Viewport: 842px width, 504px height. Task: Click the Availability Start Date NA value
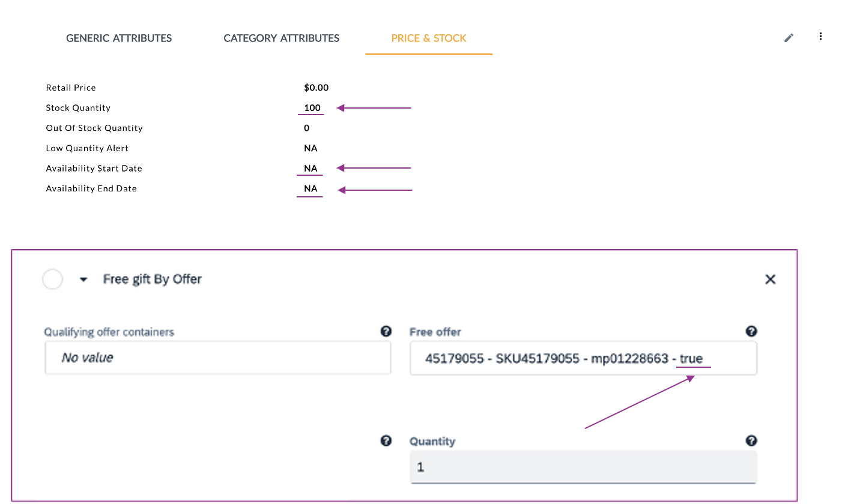click(310, 169)
